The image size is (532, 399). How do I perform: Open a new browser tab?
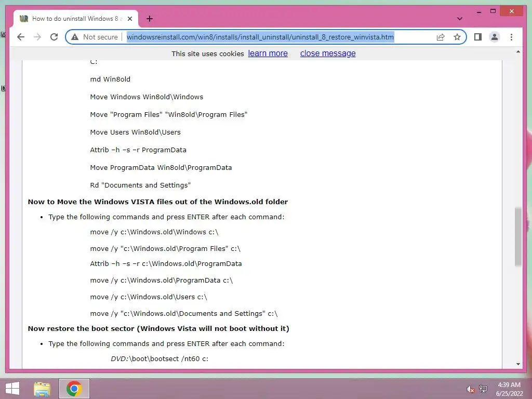(x=150, y=19)
